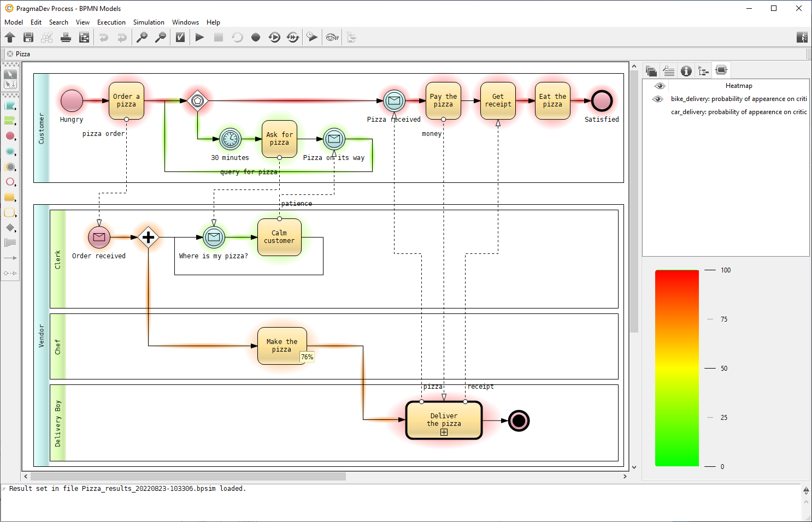This screenshot has height=522, width=812.
Task: Toggle the Heatmap column header eye icon
Action: pos(660,86)
